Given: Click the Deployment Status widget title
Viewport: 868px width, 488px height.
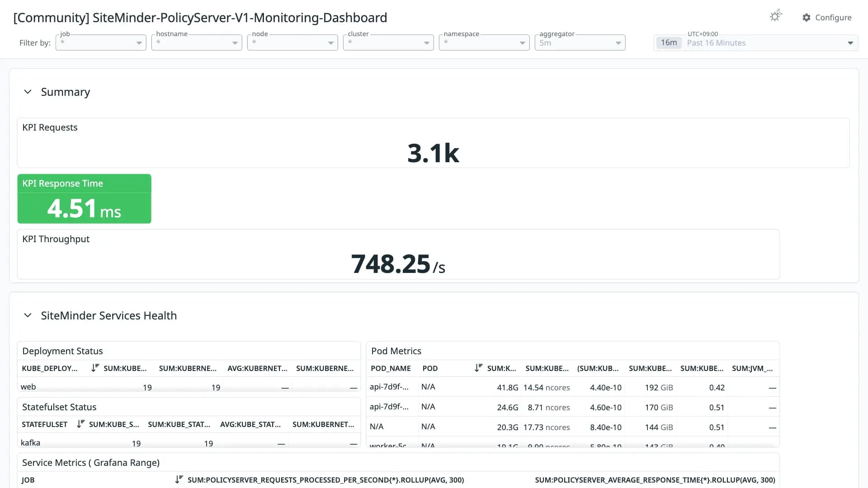Looking at the screenshot, I should 62,351.
